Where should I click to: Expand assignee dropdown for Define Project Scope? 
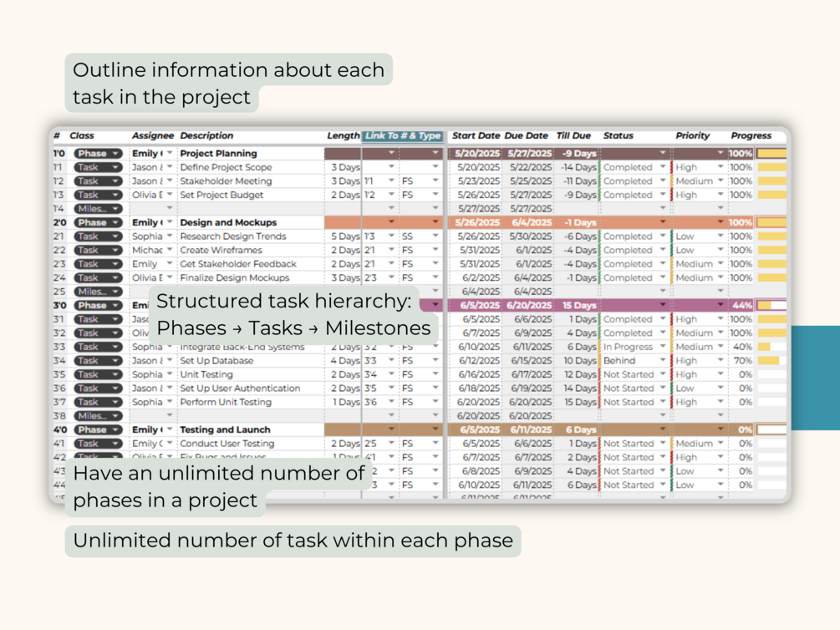point(170,167)
